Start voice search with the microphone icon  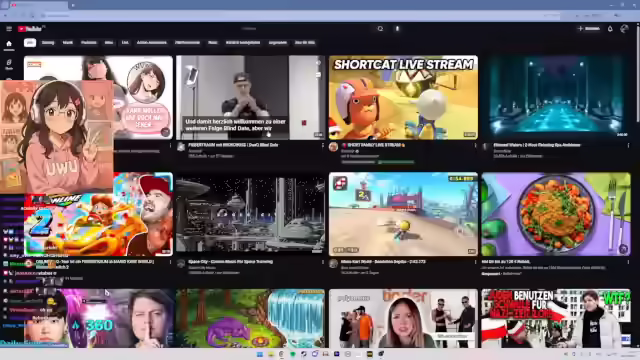[397, 29]
